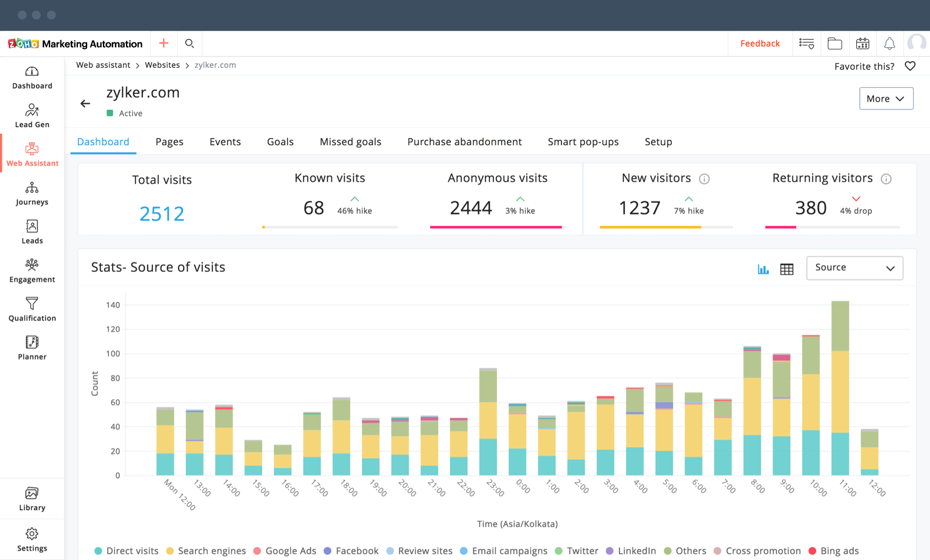Viewport: 930px width, 560px height.
Task: Open the Smart pop-ups tab
Action: (x=583, y=141)
